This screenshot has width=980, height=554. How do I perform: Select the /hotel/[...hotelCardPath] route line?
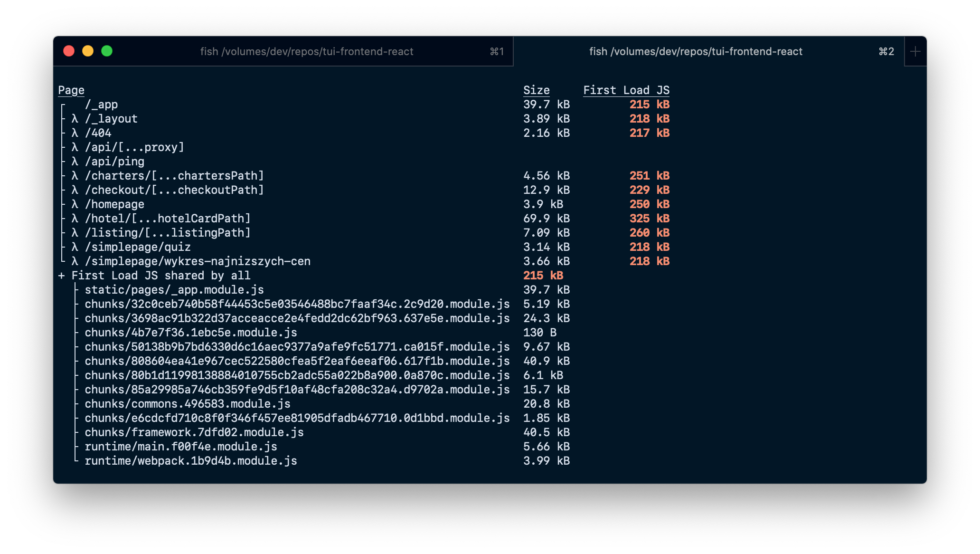(167, 219)
